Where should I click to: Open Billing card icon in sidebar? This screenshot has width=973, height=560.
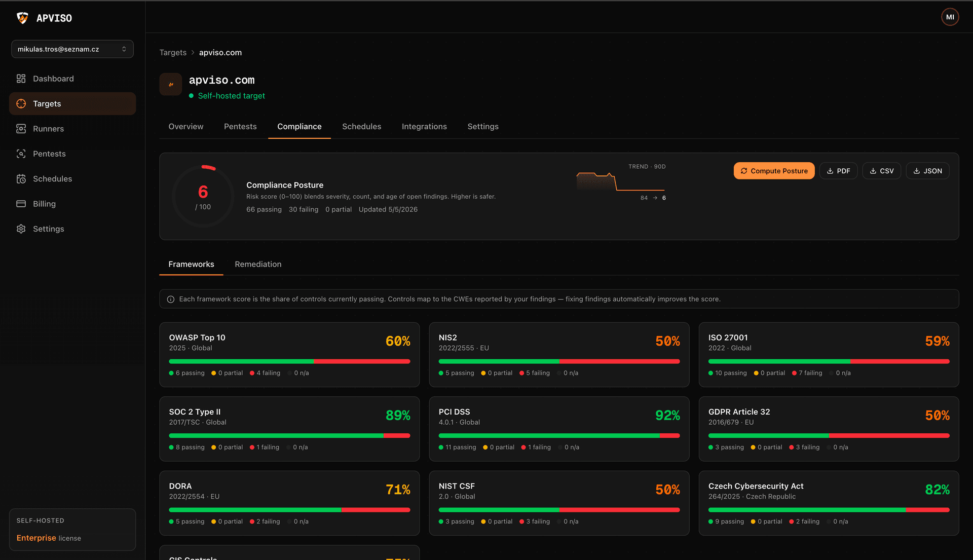(21, 204)
